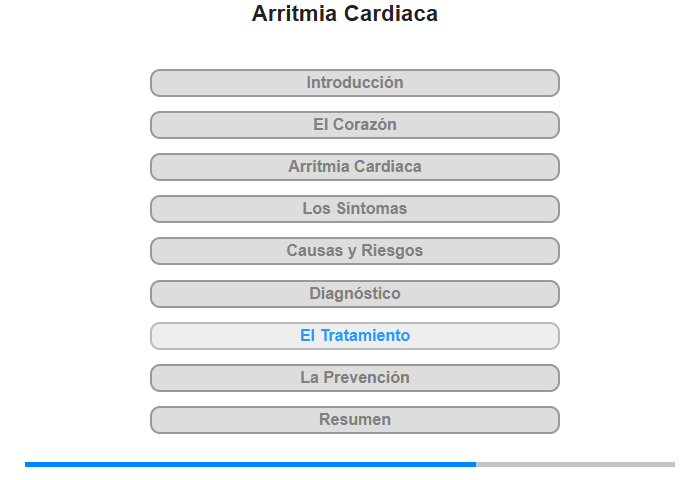
Task: Open Los Síntomas section
Action: coord(355,209)
